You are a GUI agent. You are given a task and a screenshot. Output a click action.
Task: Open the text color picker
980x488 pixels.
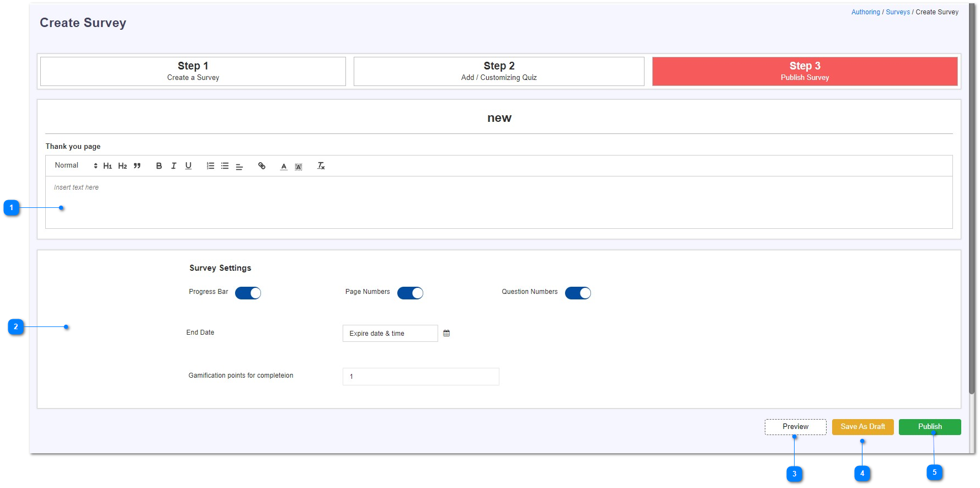tap(284, 166)
